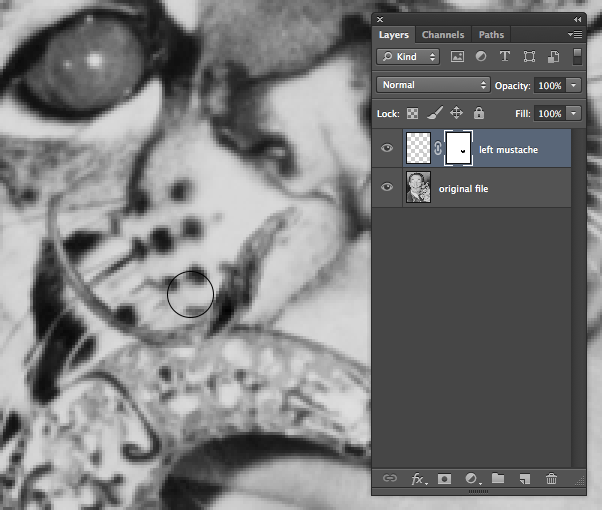Open the Kind filter type dropdown

pyautogui.click(x=409, y=57)
